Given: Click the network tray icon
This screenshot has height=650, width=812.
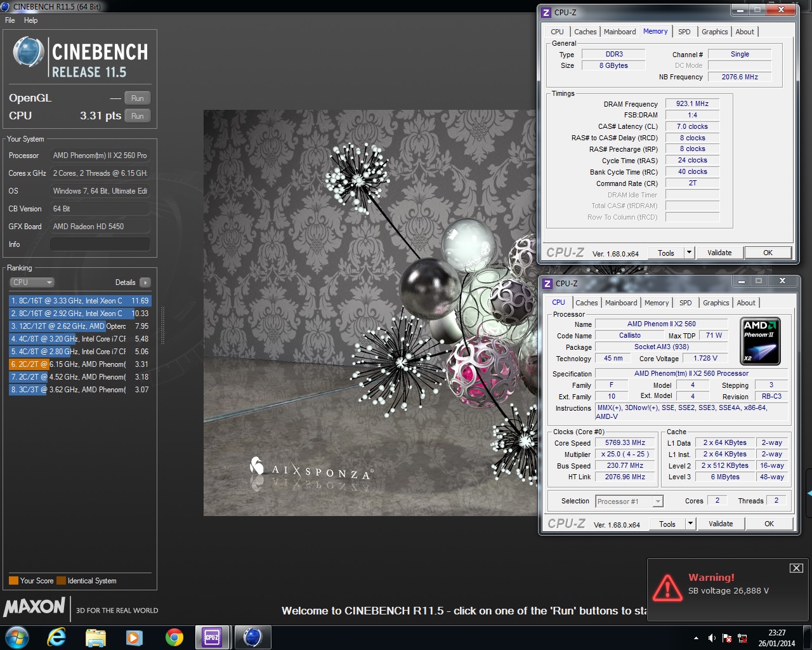Looking at the screenshot, I should coord(742,638).
